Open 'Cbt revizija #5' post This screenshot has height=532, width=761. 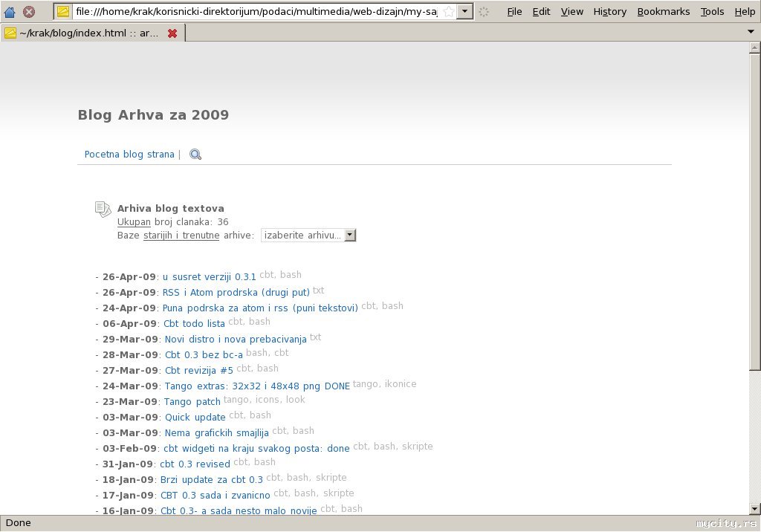[x=199, y=370]
